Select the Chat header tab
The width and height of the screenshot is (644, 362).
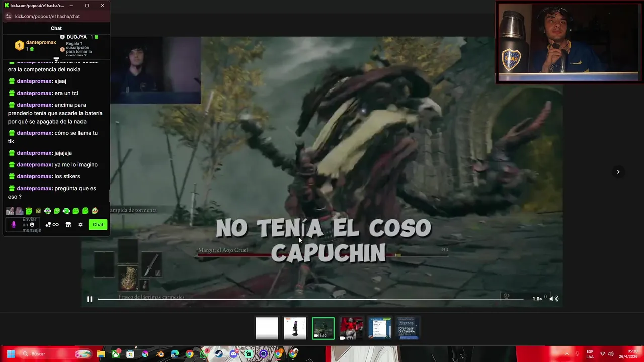coord(56,28)
